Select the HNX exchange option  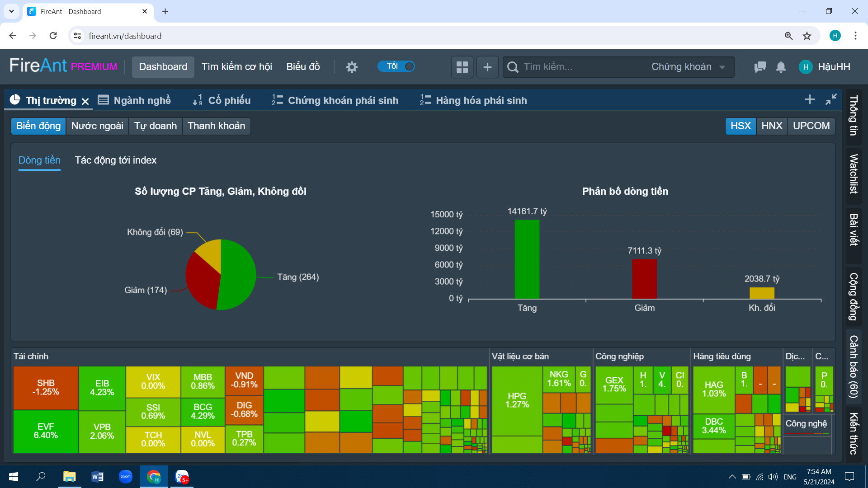772,126
